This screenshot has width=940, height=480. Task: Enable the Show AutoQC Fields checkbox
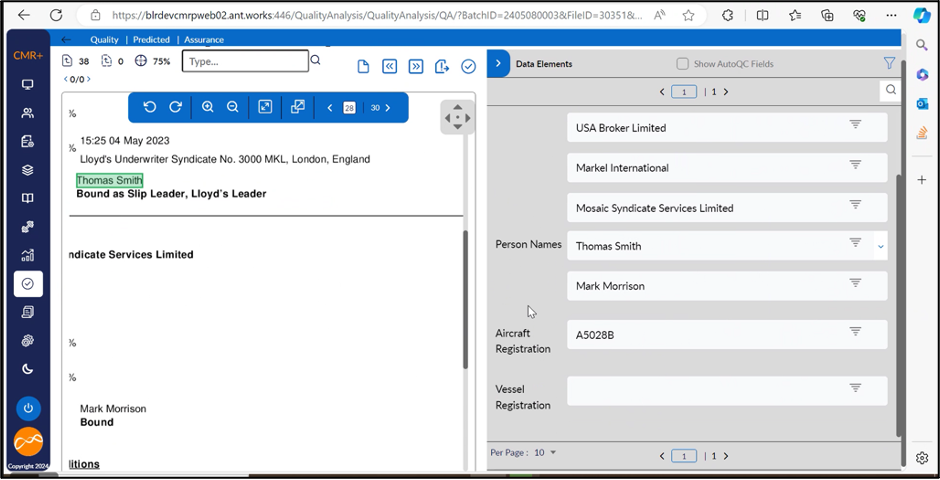[x=682, y=64]
